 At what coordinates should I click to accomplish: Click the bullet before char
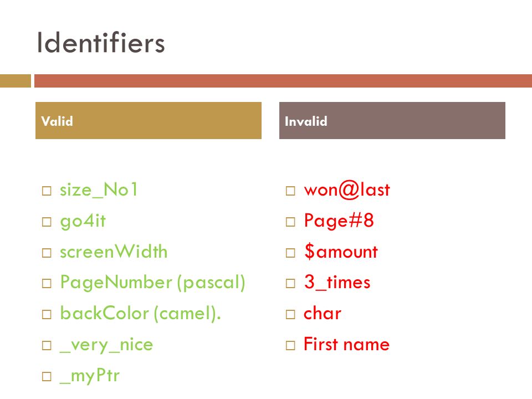click(290, 315)
